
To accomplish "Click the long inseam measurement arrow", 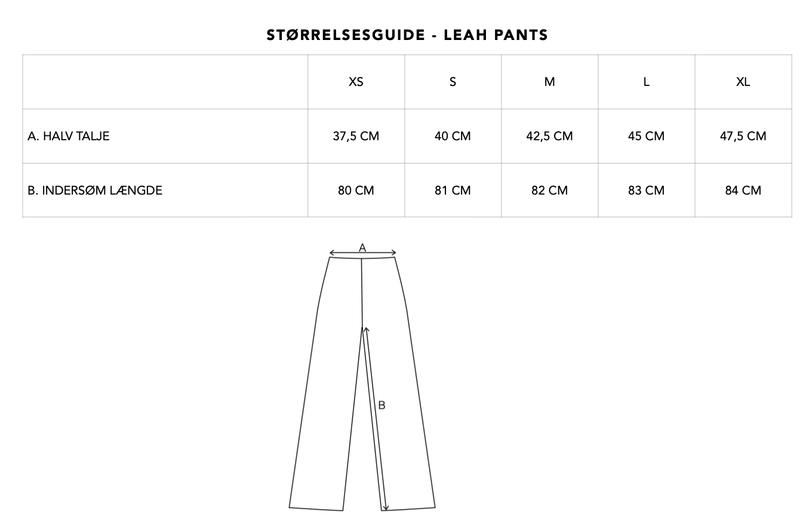I will point(375,418).
